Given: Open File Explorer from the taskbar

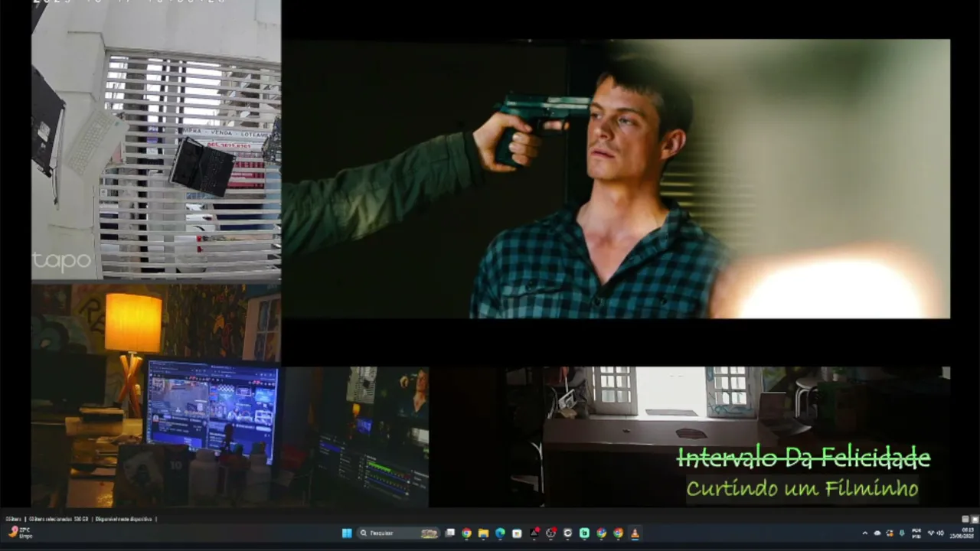Looking at the screenshot, I should pyautogui.click(x=483, y=533).
